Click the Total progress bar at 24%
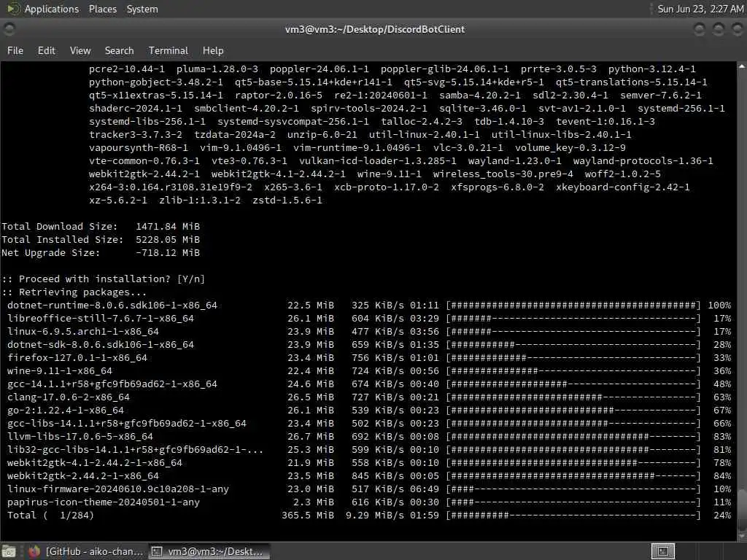The image size is (747, 560). pos(573,516)
